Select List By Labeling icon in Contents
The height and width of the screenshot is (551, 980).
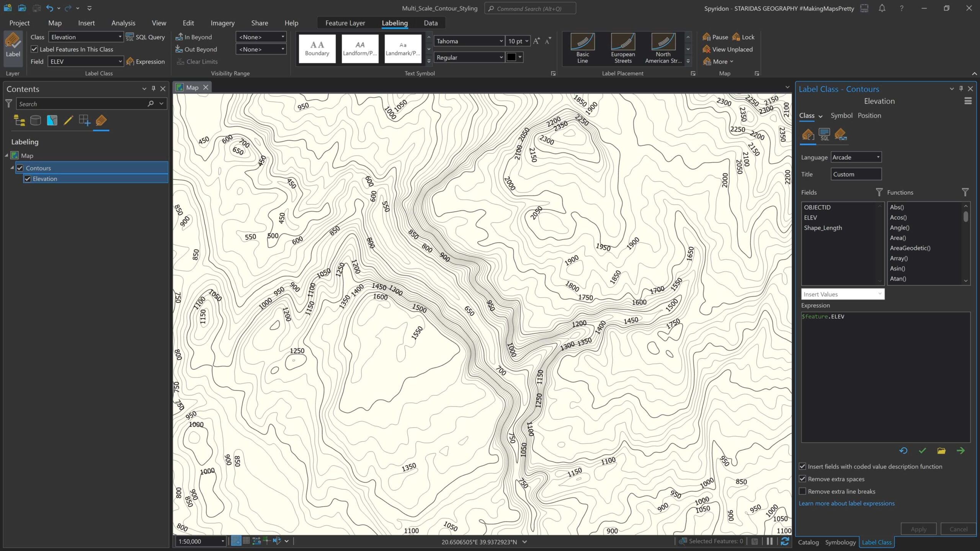(x=101, y=121)
